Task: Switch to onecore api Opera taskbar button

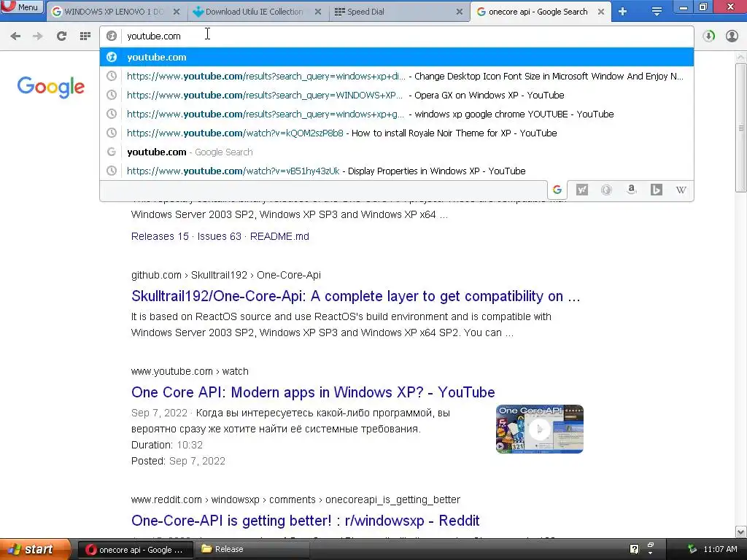Action: click(x=135, y=550)
